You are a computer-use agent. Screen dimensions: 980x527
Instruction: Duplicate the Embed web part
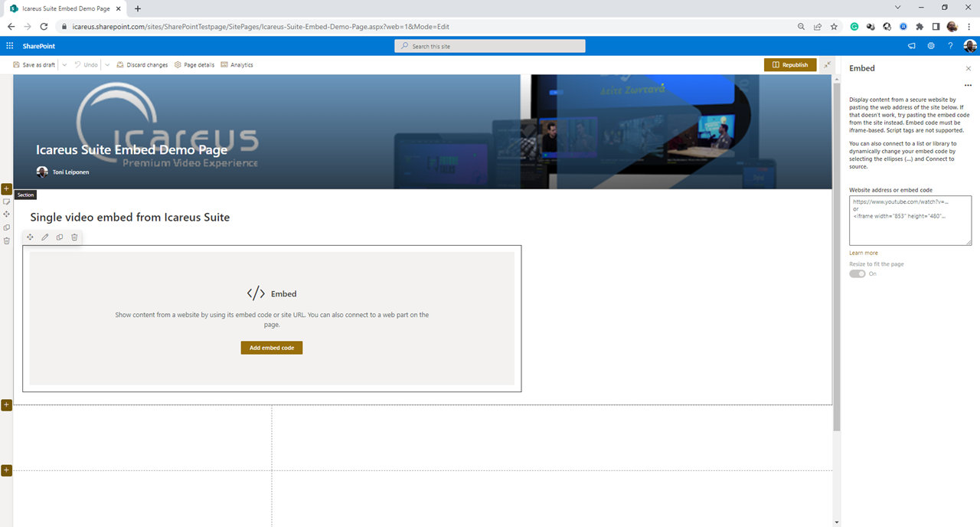point(60,237)
